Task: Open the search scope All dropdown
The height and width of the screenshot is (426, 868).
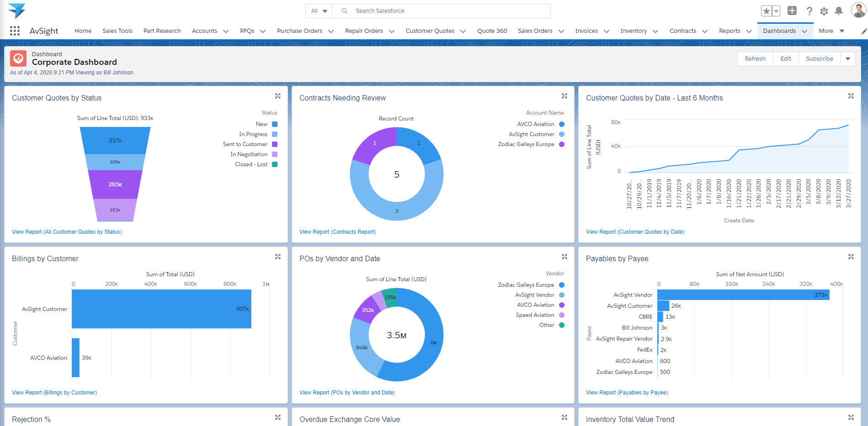Action: pyautogui.click(x=319, y=11)
